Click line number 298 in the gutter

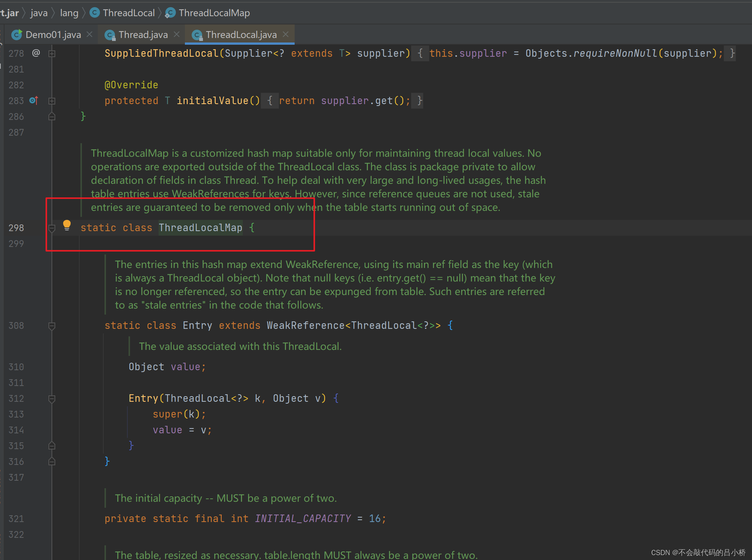16,228
